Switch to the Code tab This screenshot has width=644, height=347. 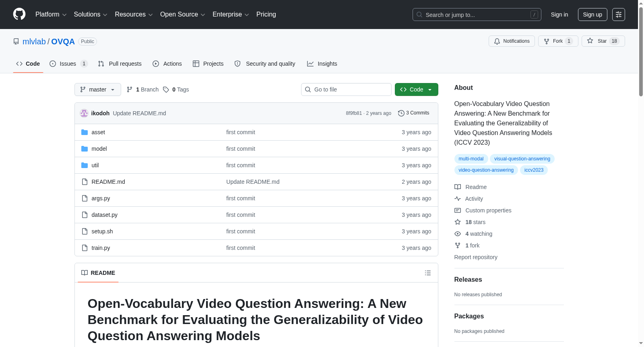pyautogui.click(x=28, y=64)
